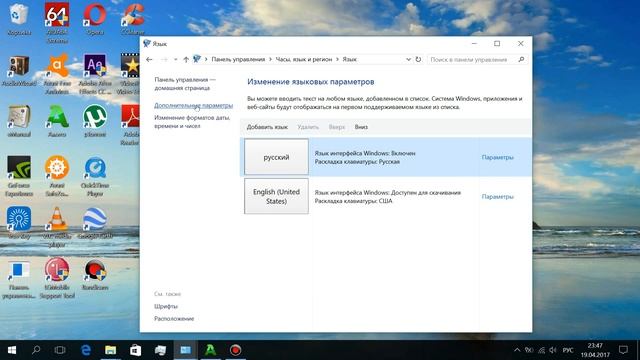Open the volume control in system tray
Viewport: 640px width, 360px height.
[x=553, y=350]
